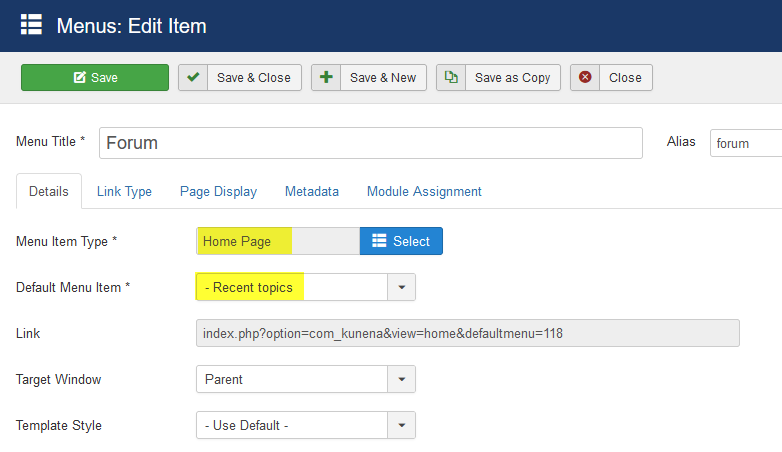Click the green Save button
Screen dimensions: 782x452
(x=95, y=78)
